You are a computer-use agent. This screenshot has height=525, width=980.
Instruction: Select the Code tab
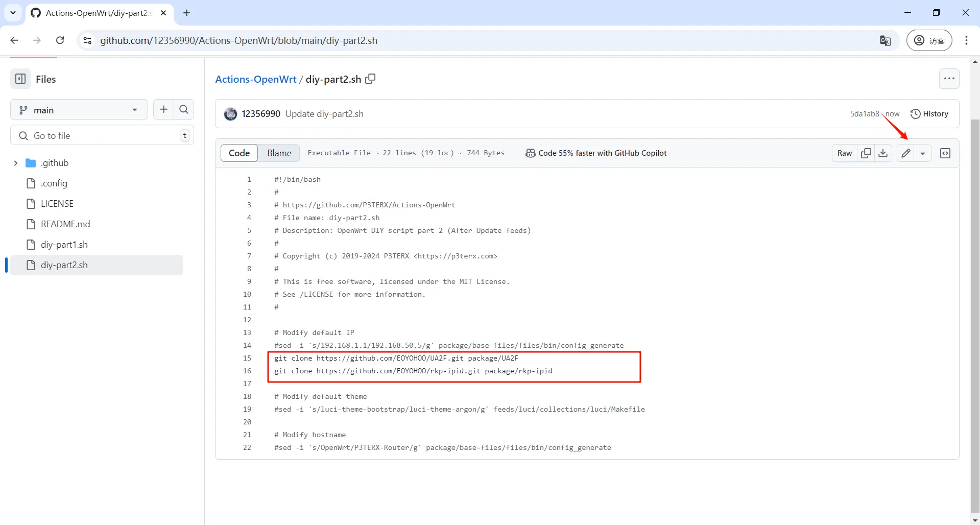(239, 153)
